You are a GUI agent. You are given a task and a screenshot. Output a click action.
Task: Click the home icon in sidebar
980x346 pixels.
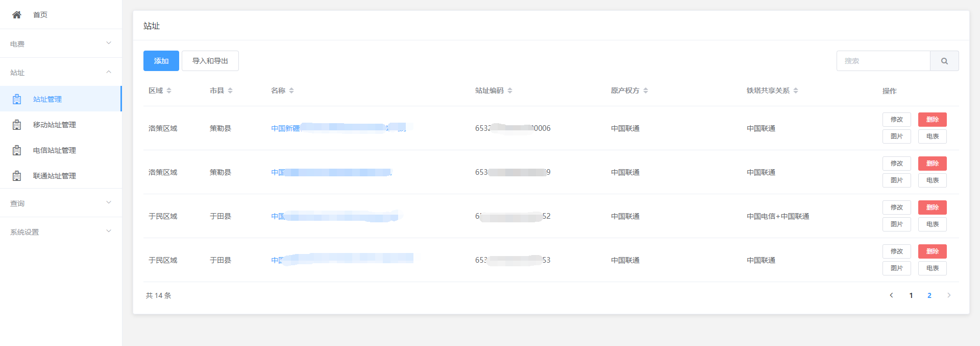[17, 15]
